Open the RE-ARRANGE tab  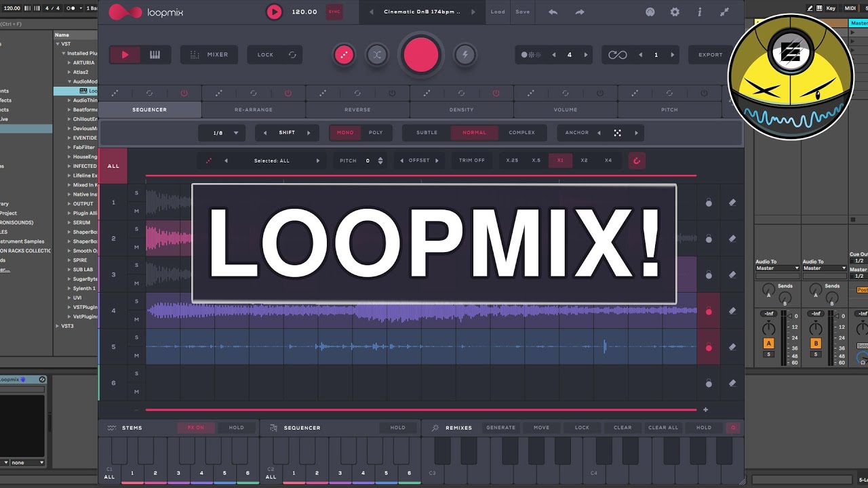pos(254,110)
